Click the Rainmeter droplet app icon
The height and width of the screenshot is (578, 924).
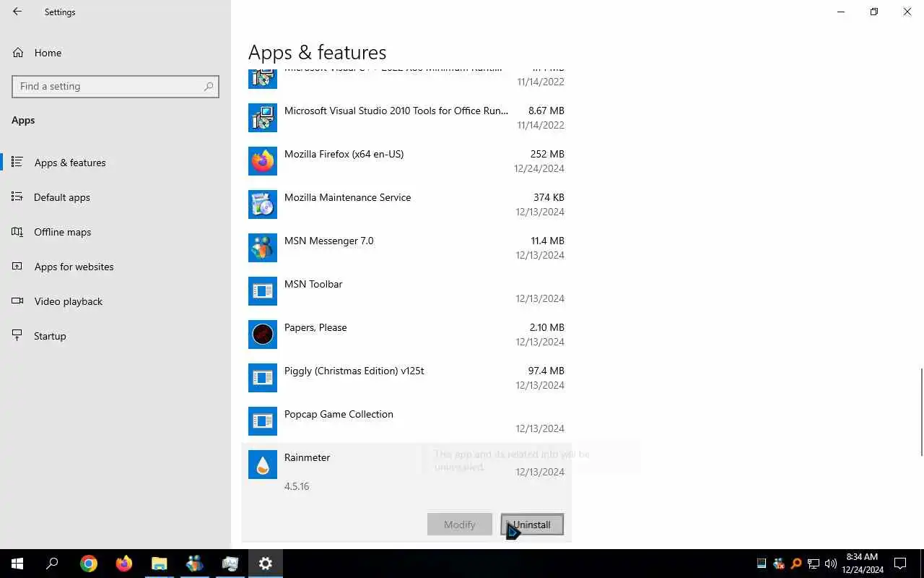point(263,465)
